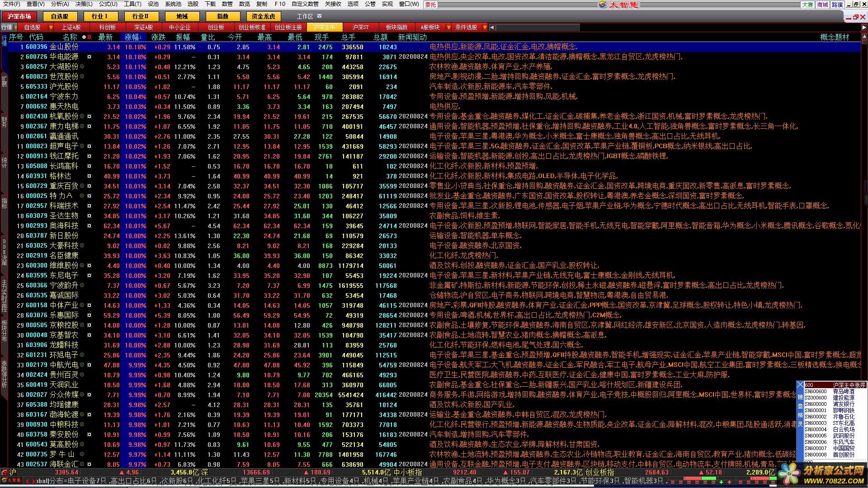The image size is (868, 488).
Task: Click the green circle icon beside 分众传媒
Action: [82, 394]
